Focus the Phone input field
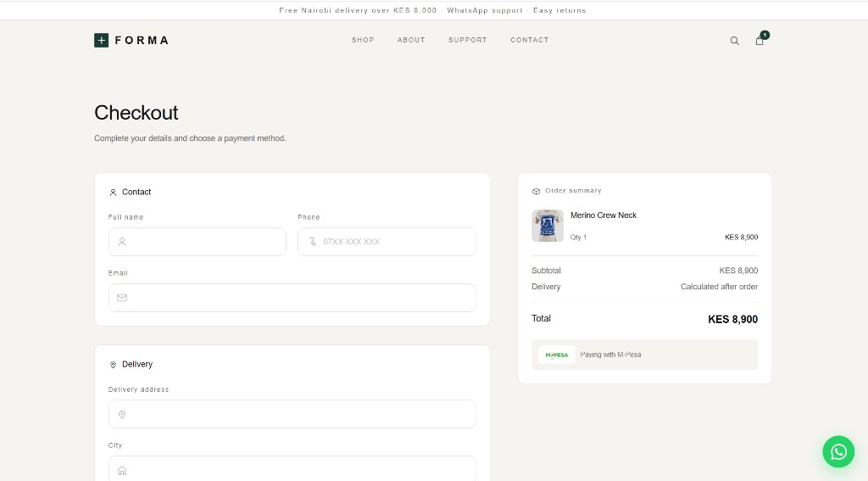This screenshot has width=868, height=481. 387,242
